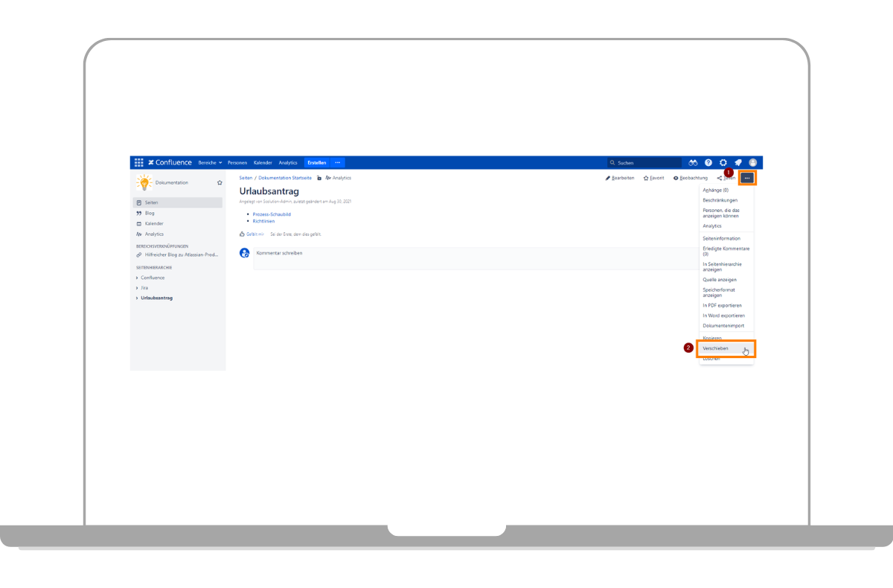Click the Bearbeiten edit button

coord(620,178)
